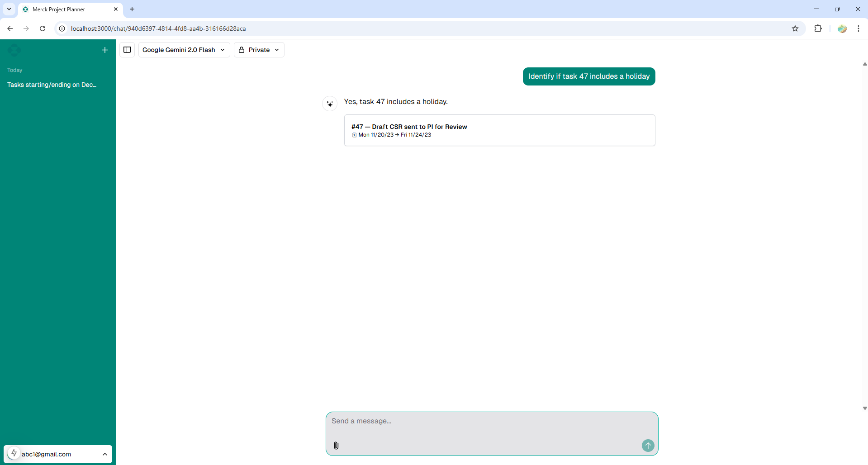Viewport: 868px width, 465px height.
Task: Open the browser tab search chevron
Action: tap(9, 9)
